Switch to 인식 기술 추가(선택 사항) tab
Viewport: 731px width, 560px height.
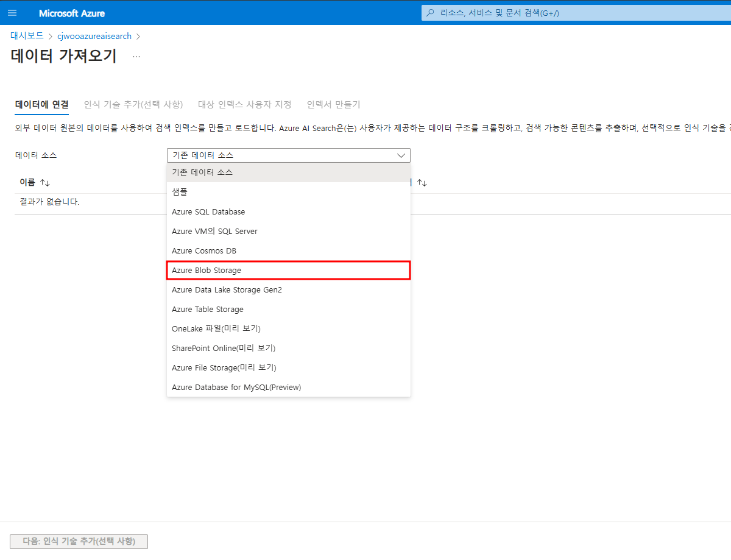tap(133, 105)
